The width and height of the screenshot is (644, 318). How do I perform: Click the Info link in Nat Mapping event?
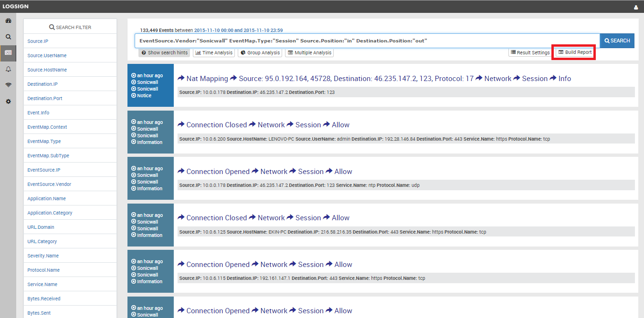pyautogui.click(x=564, y=78)
